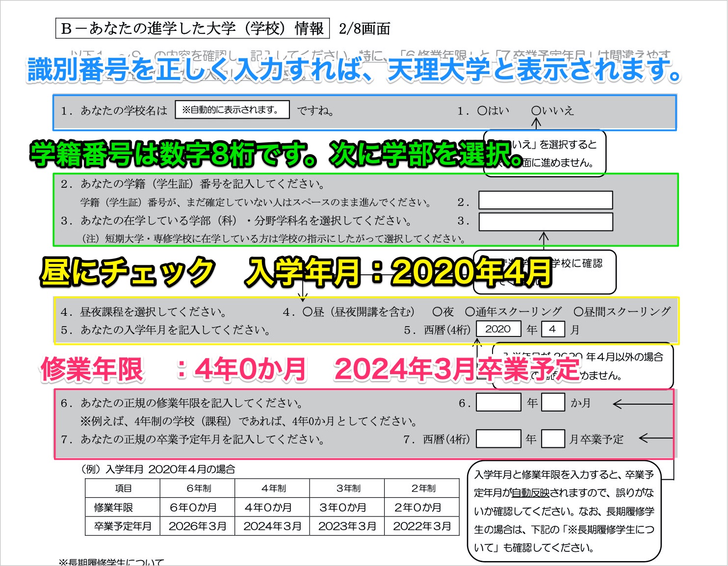The width and height of the screenshot is (728, 566).
Task: Click the 修業年限 row header cell
Action: (x=123, y=507)
